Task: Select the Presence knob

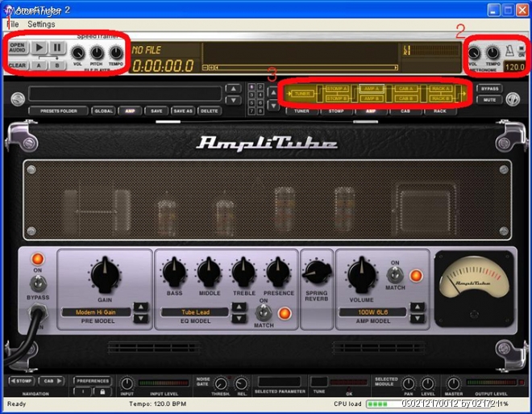Action: [276, 272]
